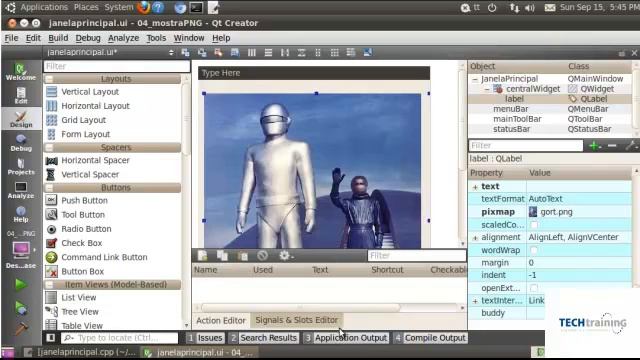
Task: Open Applications menu in top panel
Action: coord(44,7)
